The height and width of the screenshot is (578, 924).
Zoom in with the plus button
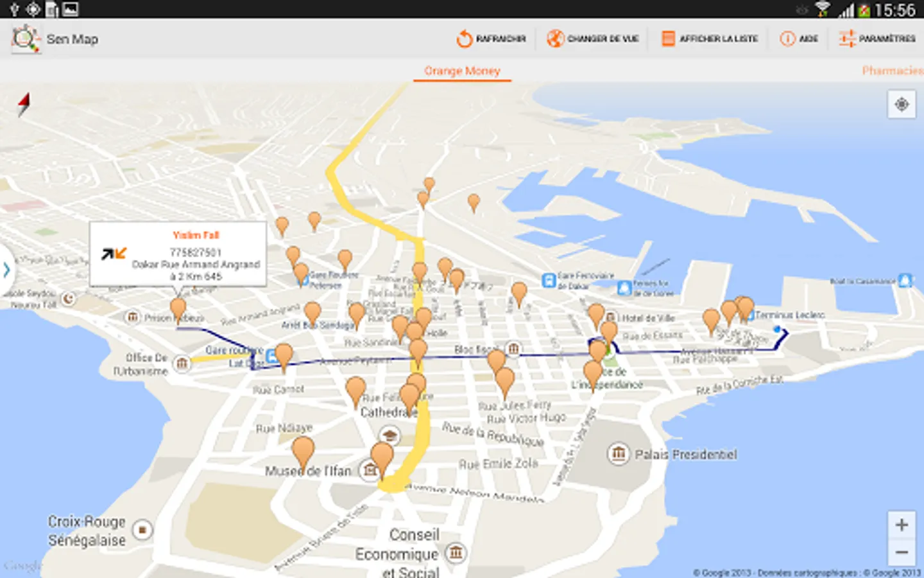[902, 525]
